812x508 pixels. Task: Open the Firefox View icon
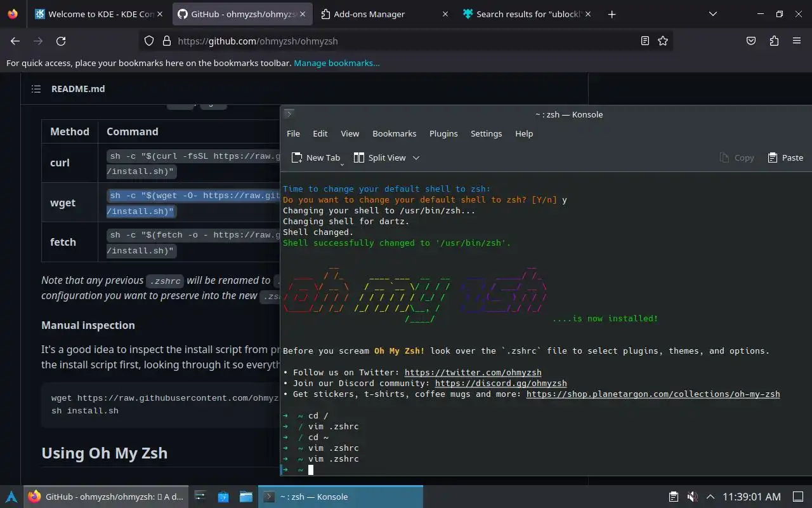13,14
